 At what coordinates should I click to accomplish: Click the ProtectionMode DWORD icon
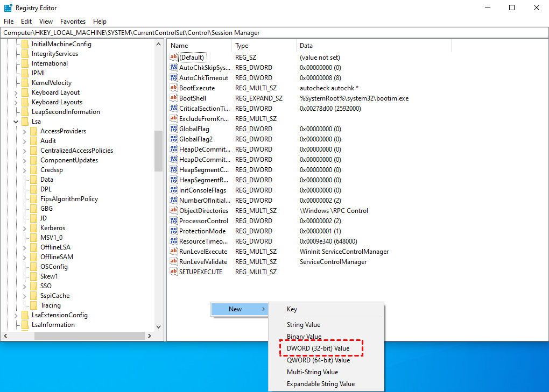tap(174, 231)
